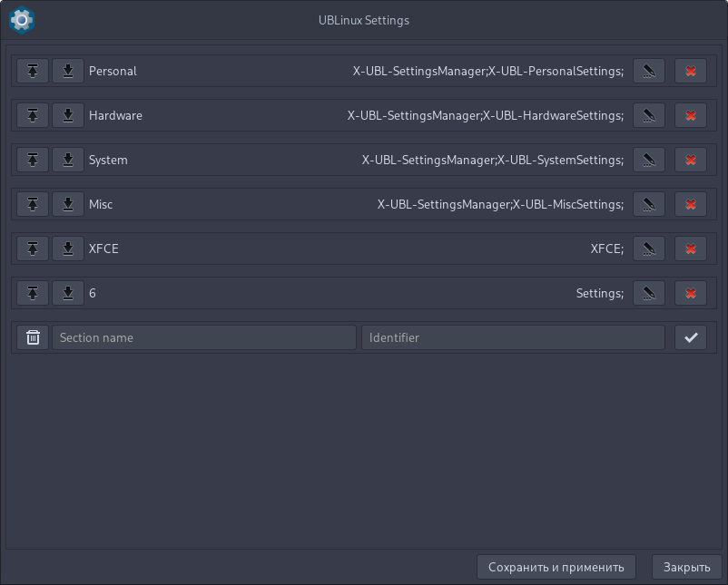
Task: Clear new section fields with trash icon
Action: coord(33,337)
